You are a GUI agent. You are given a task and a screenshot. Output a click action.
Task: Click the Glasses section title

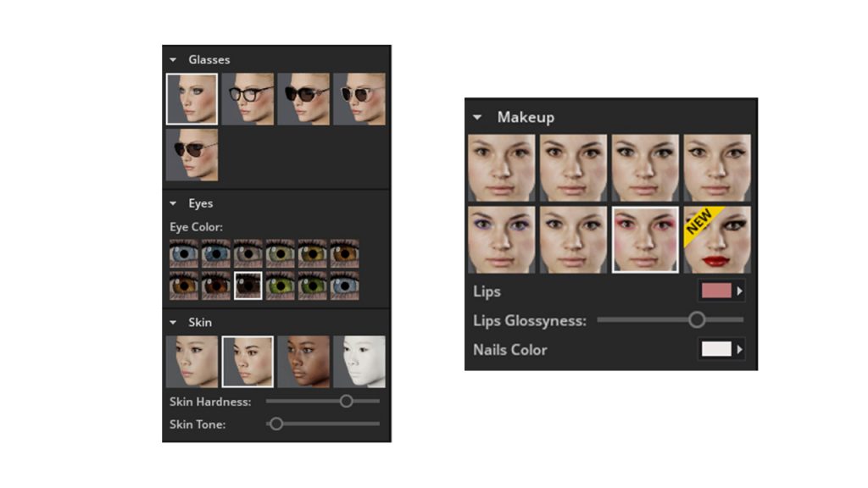[x=209, y=60]
